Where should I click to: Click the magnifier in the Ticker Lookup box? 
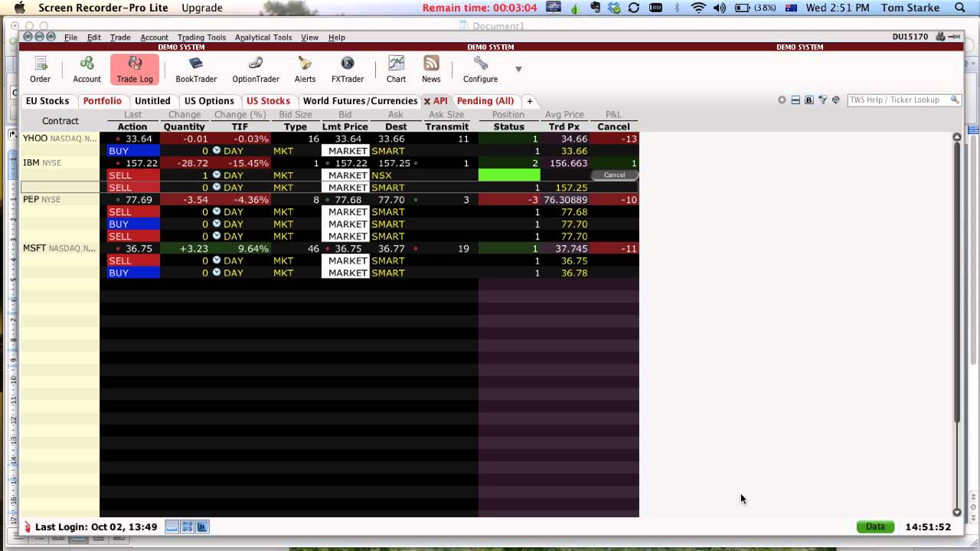(955, 100)
